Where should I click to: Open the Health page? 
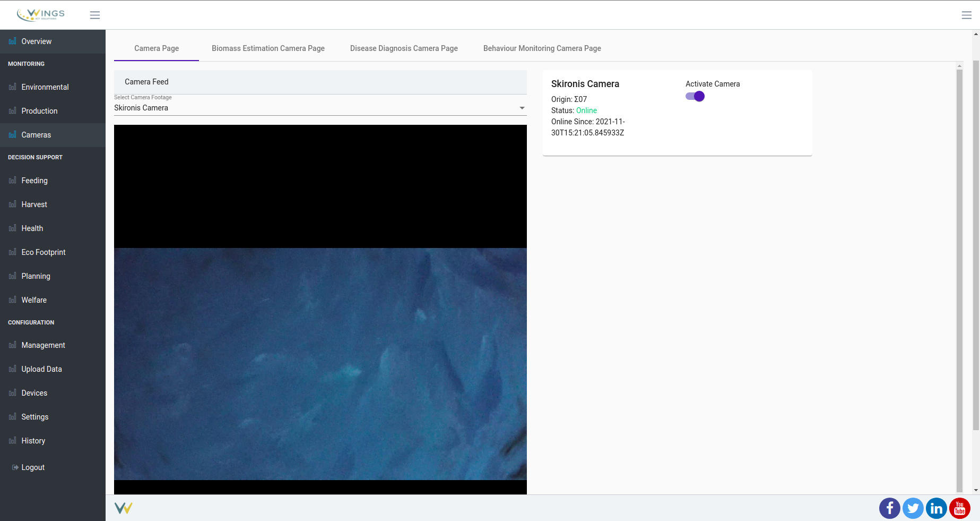coord(53,228)
